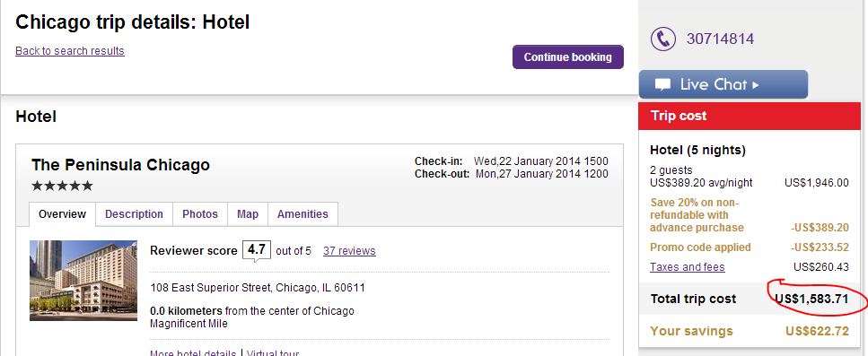Click the purple phone icon
Viewport: 868px width, 356px height.
(662, 39)
